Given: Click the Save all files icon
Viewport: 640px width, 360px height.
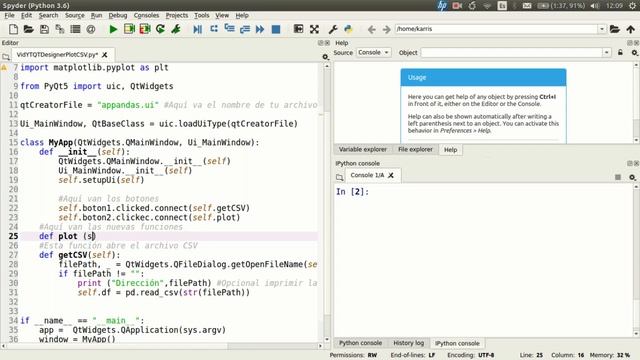Looking at the screenshot, I should pyautogui.click(x=60, y=29).
